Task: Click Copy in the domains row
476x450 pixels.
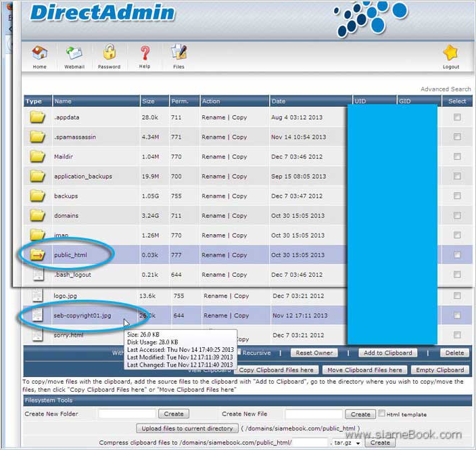Action: (x=239, y=216)
